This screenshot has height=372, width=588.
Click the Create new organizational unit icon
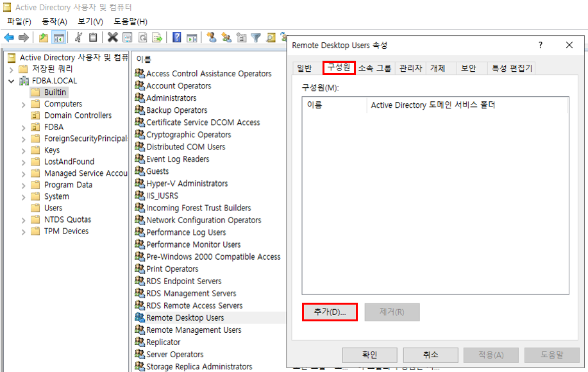point(242,37)
